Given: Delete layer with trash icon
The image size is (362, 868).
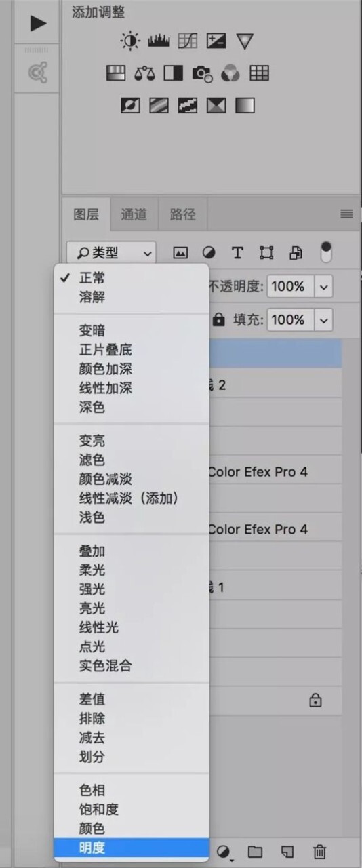Looking at the screenshot, I should (319, 851).
